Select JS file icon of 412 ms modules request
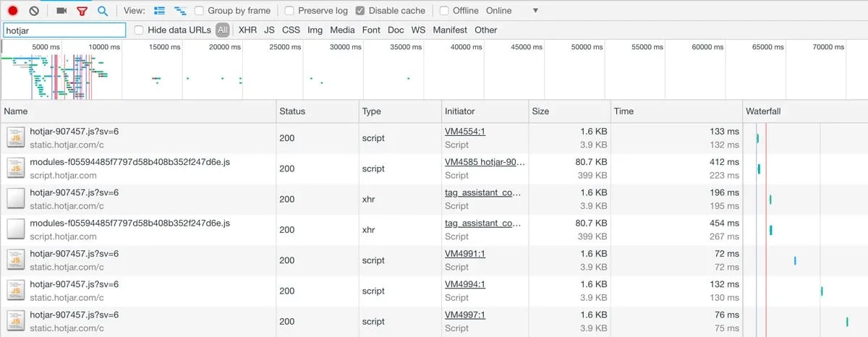Image resolution: width=868 pixels, height=337 pixels. click(x=16, y=168)
